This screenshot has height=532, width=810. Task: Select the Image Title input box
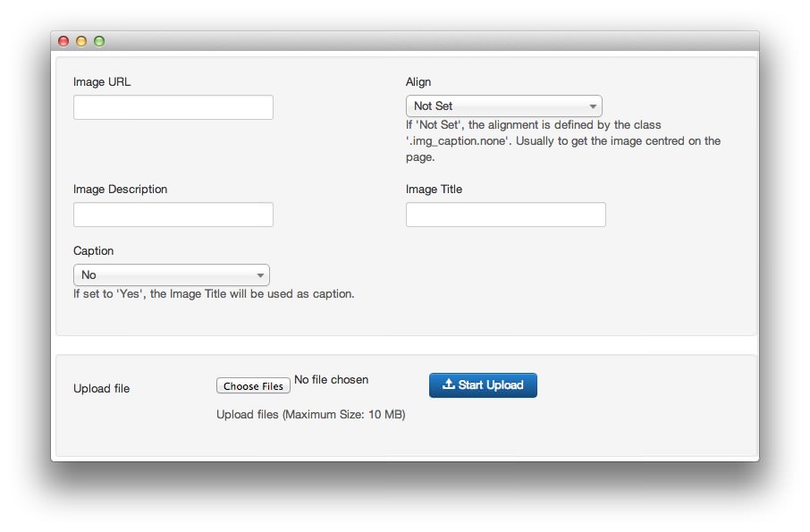tap(506, 215)
